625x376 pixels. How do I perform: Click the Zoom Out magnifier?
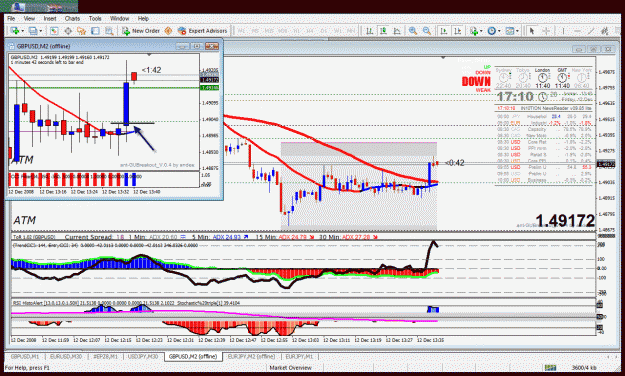[x=427, y=31]
